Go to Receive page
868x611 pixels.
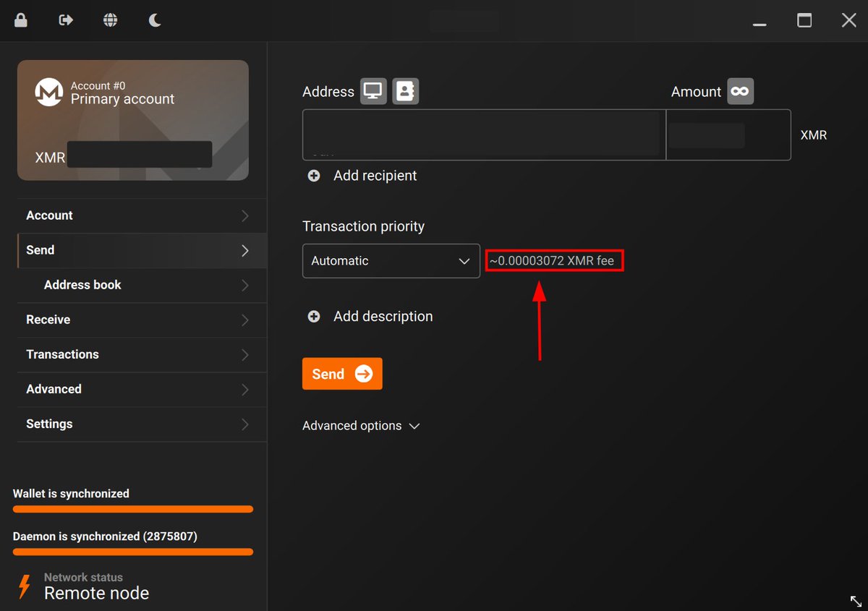(142, 320)
